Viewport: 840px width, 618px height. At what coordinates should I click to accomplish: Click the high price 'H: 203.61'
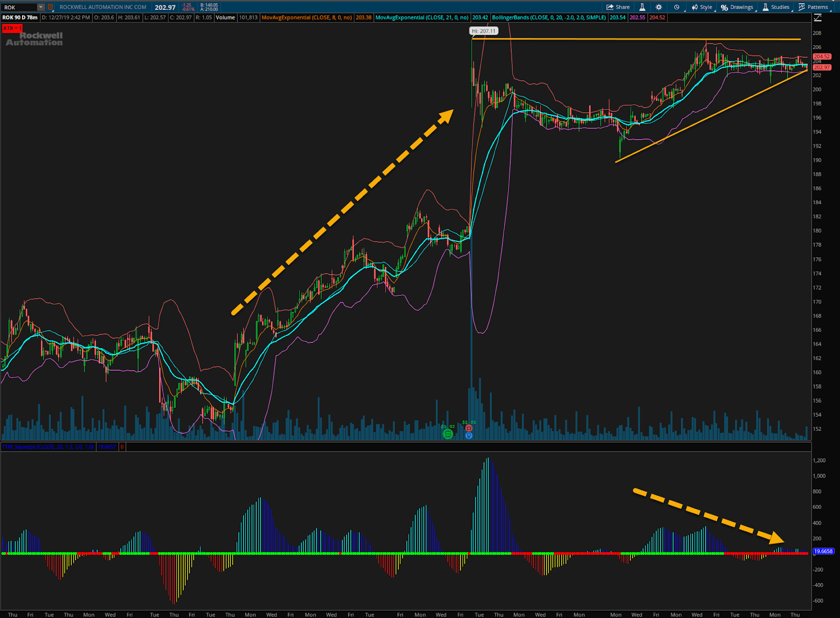point(129,17)
